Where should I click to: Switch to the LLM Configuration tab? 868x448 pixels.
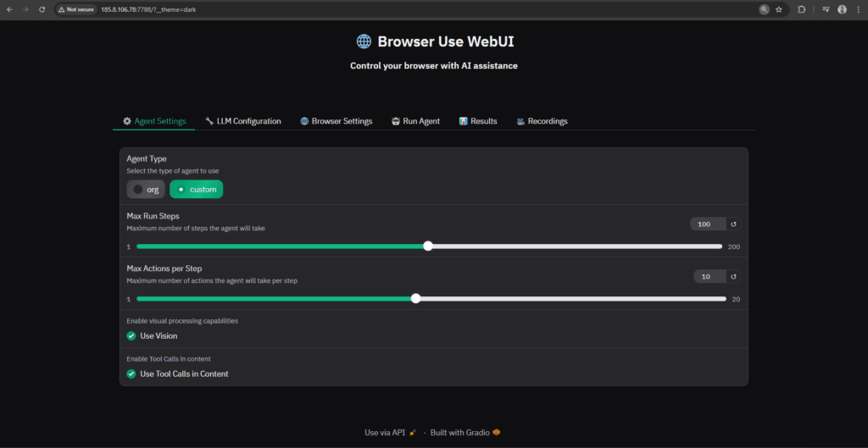[242, 121]
